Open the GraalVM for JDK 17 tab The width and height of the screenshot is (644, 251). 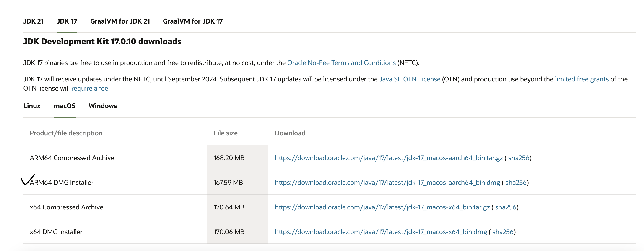pos(192,21)
